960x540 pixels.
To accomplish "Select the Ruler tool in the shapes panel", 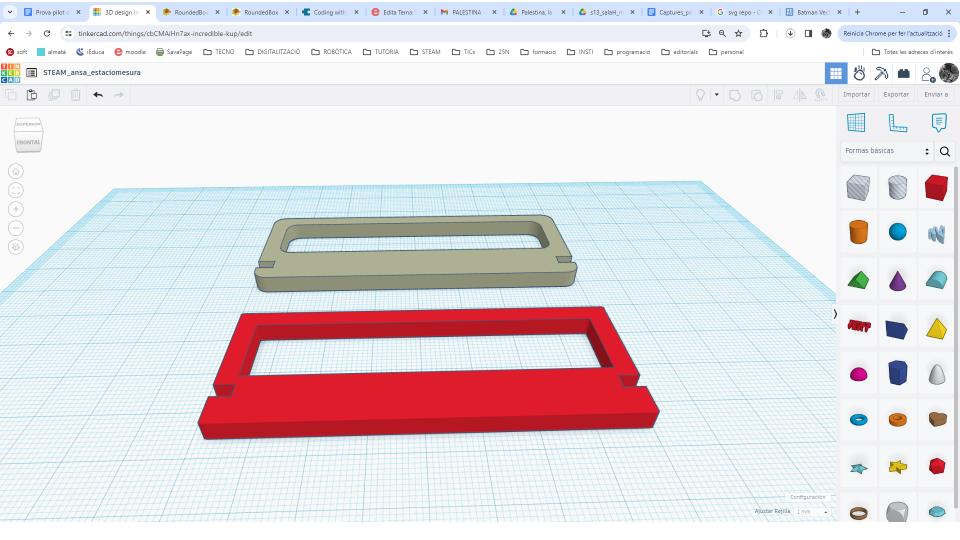I will 897,122.
